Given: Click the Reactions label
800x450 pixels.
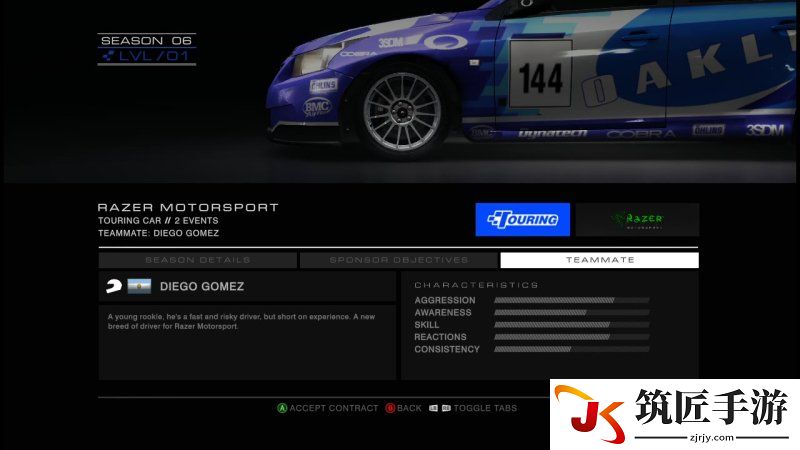Looking at the screenshot, I should [440, 337].
